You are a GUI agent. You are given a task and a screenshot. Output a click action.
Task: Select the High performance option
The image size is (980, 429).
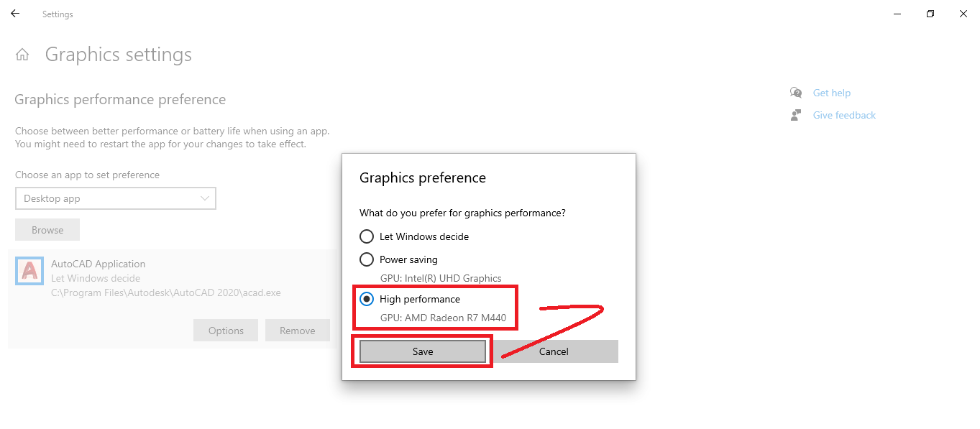pyautogui.click(x=367, y=298)
